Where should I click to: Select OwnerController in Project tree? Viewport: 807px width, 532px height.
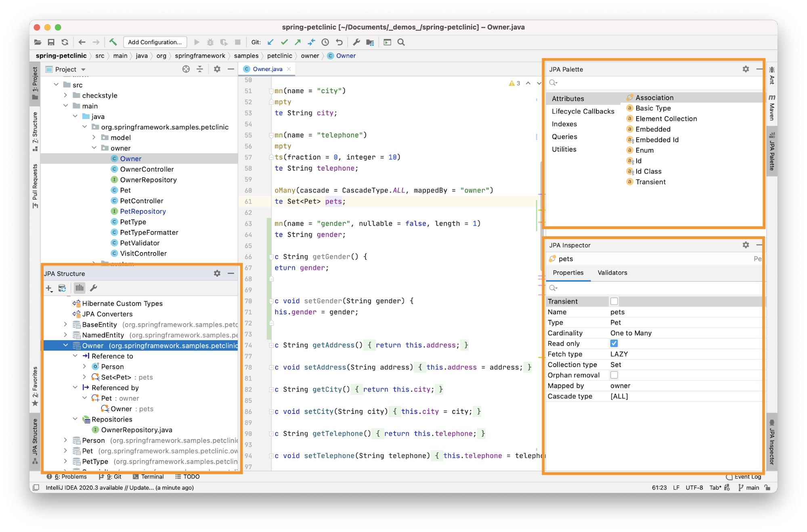point(147,169)
